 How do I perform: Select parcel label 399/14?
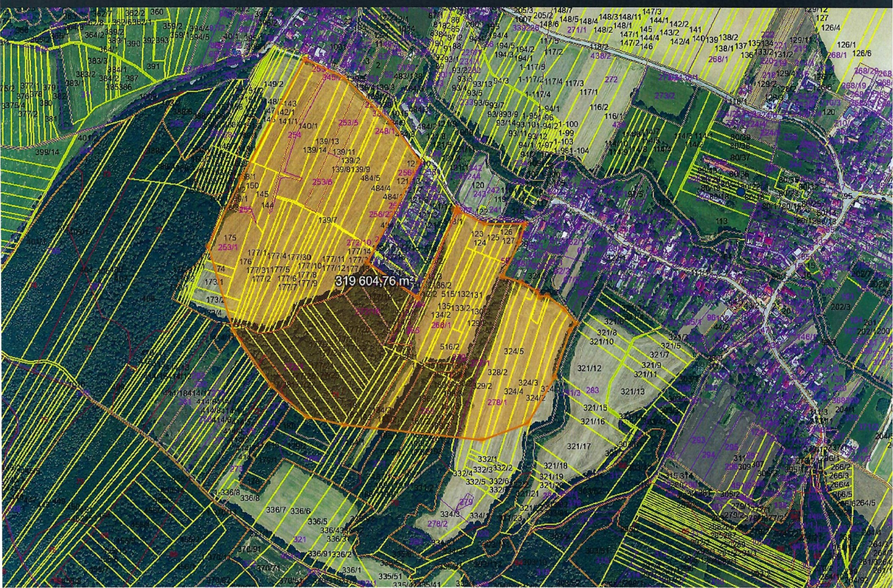point(47,152)
